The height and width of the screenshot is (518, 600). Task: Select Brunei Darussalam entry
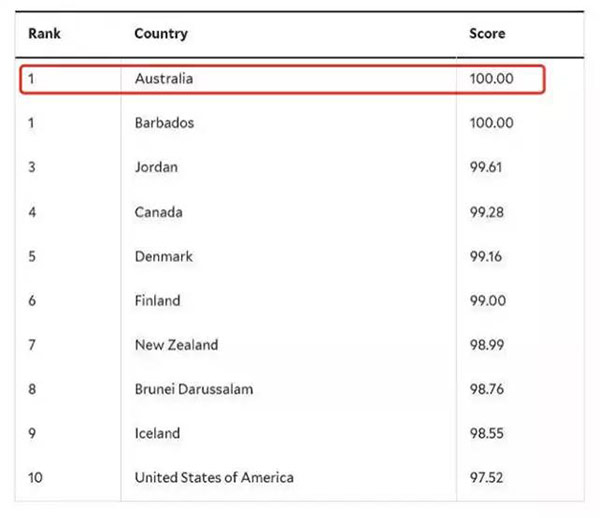click(194, 389)
